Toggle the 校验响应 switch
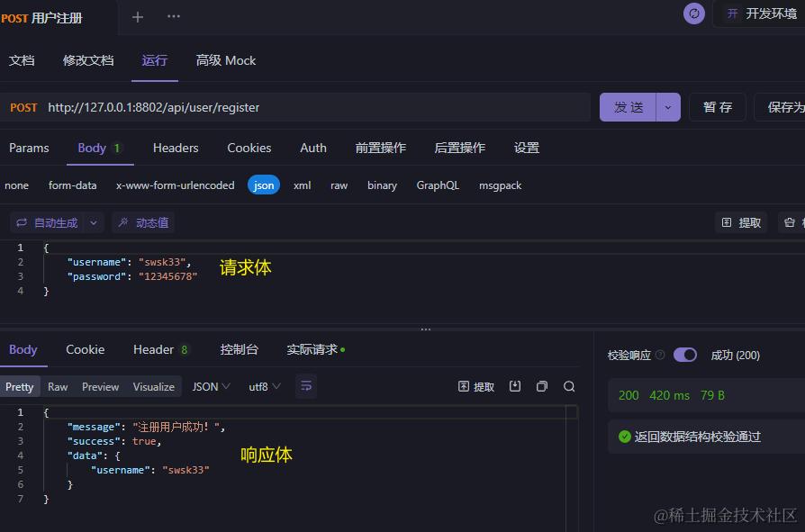The height and width of the screenshot is (532, 805). (685, 355)
